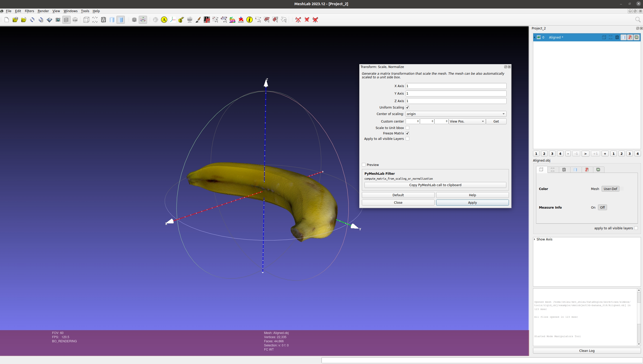The height and width of the screenshot is (364, 643).
Task: Type a value in the X Axis field
Action: pos(455,86)
